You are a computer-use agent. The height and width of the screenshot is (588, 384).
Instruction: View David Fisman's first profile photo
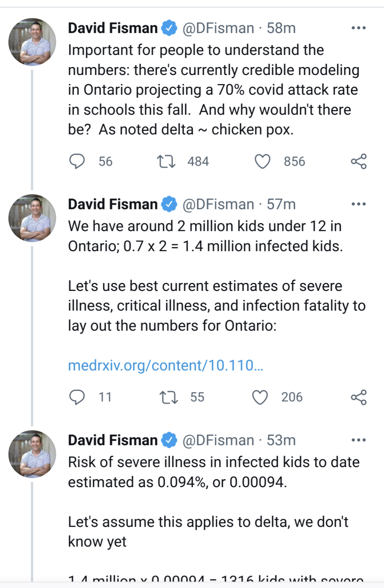click(x=32, y=42)
